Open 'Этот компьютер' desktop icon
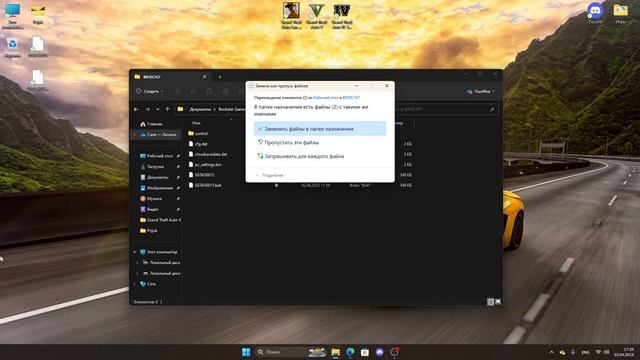 (x=12, y=16)
